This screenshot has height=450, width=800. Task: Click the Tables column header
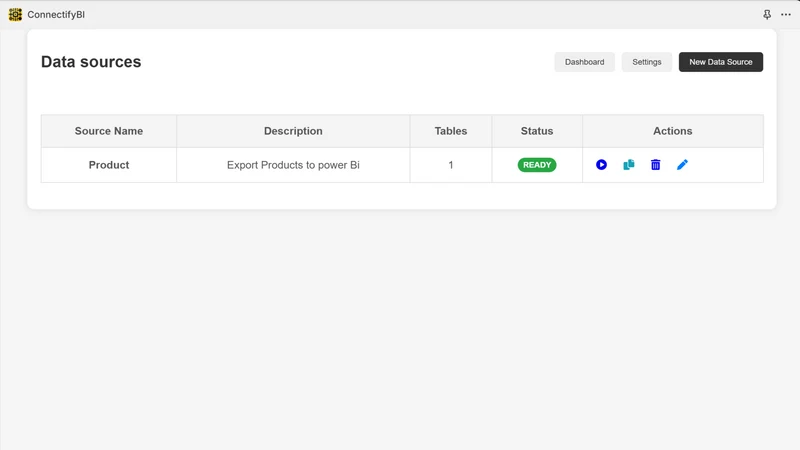[x=451, y=131]
